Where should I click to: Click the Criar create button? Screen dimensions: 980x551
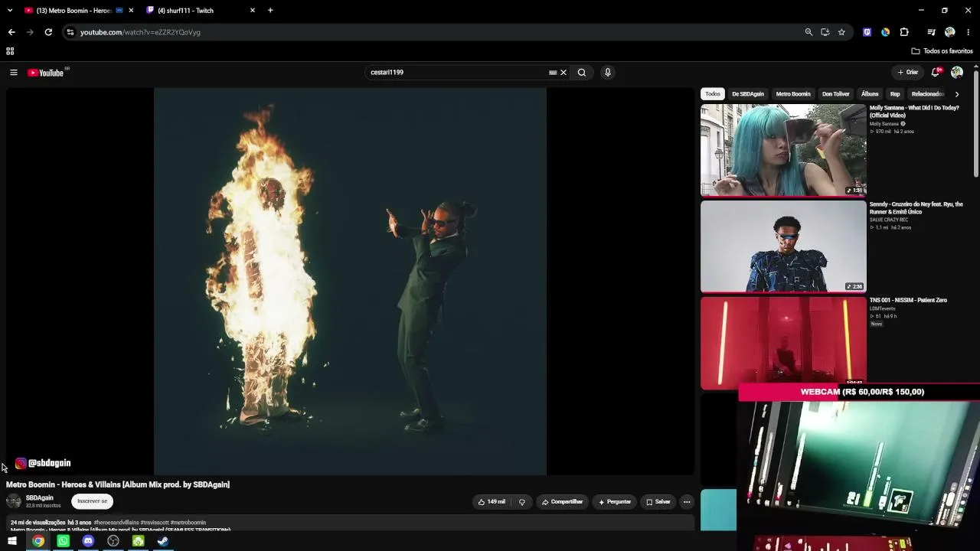[908, 73]
